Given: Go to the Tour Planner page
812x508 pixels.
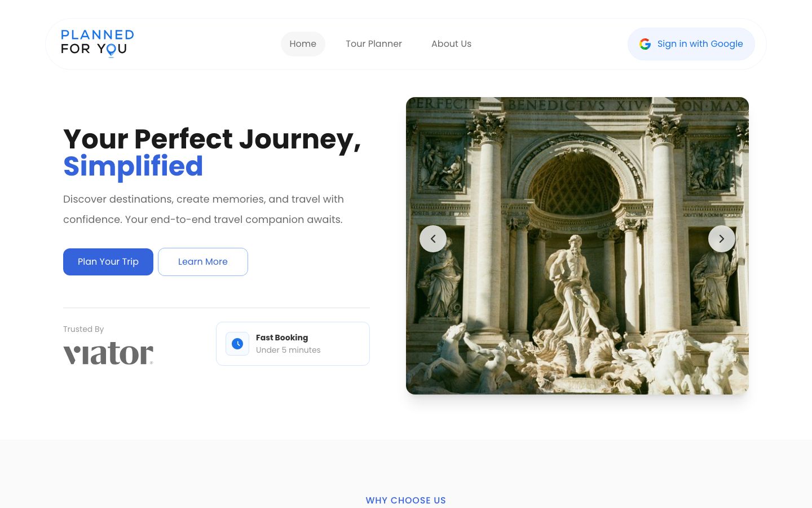Looking at the screenshot, I should [374, 44].
